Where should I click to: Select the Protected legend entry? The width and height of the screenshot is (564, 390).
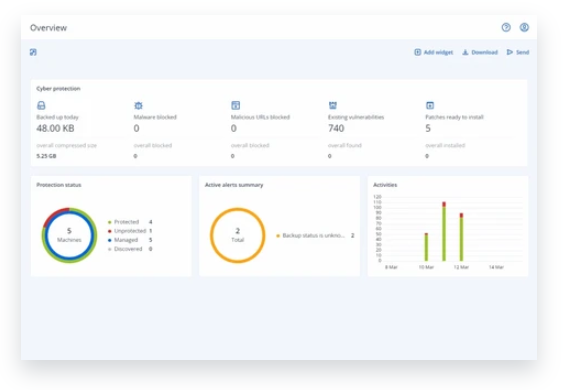tap(130, 222)
